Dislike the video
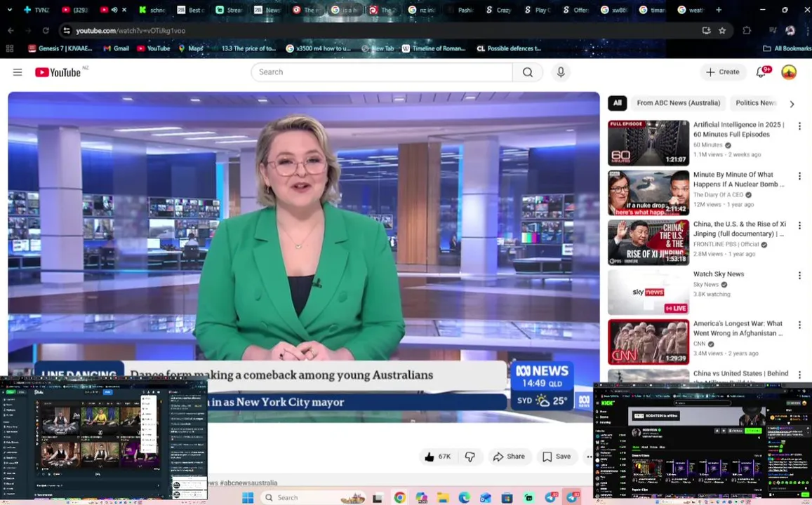 [470, 457]
